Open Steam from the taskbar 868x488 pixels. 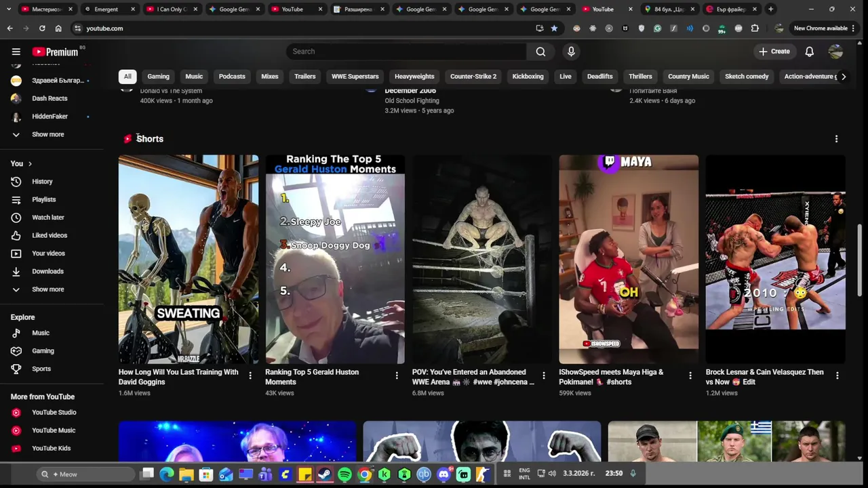[x=325, y=474]
